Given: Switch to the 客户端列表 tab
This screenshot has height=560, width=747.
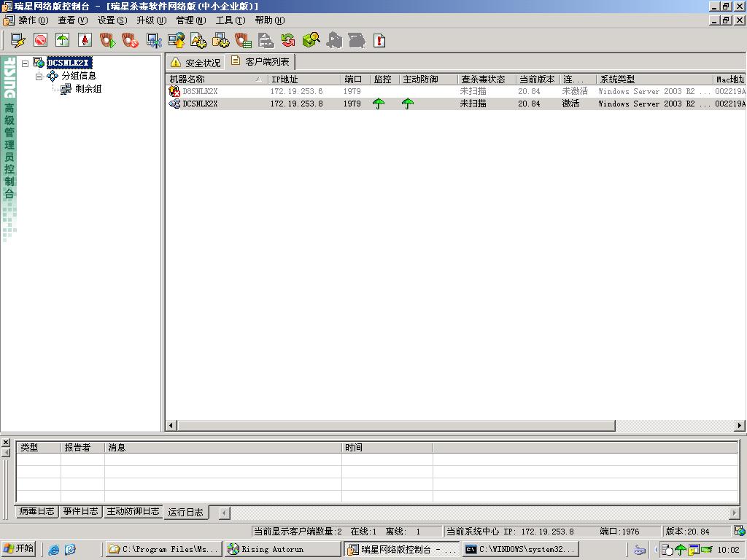Looking at the screenshot, I should tap(260, 61).
